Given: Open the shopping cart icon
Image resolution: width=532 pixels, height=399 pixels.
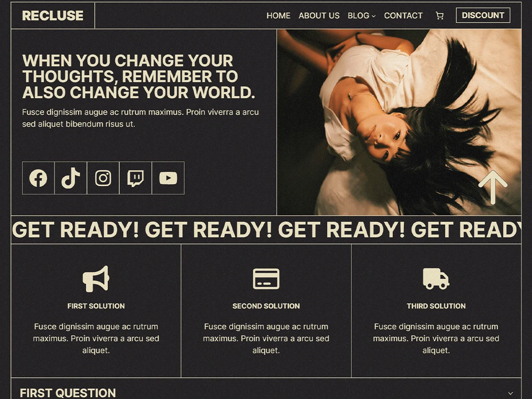Looking at the screenshot, I should [439, 16].
